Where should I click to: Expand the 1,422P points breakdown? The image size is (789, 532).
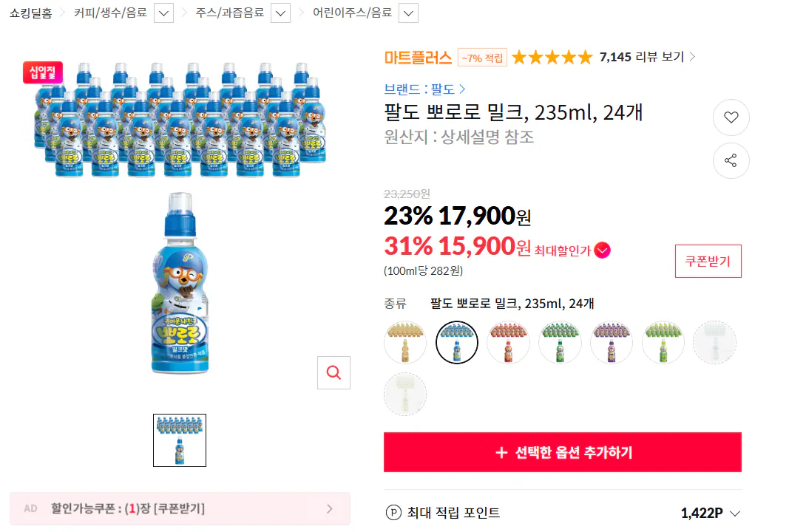coord(734,512)
